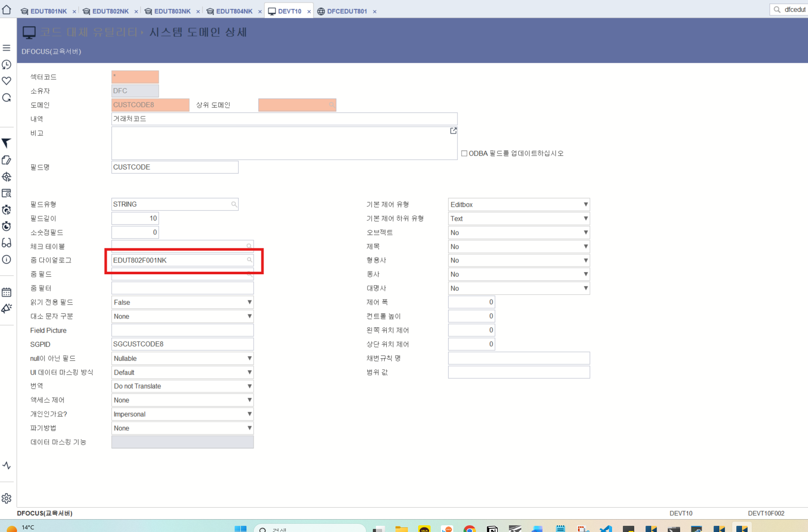Click the filter funnel icon
The height and width of the screenshot is (532, 808).
[7, 143]
